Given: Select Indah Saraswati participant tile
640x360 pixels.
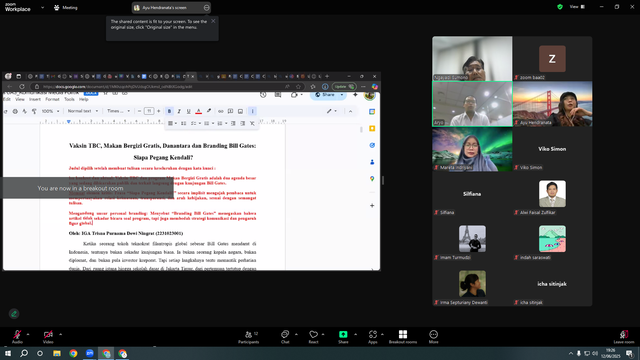Looking at the screenshot, I should click(x=552, y=239).
